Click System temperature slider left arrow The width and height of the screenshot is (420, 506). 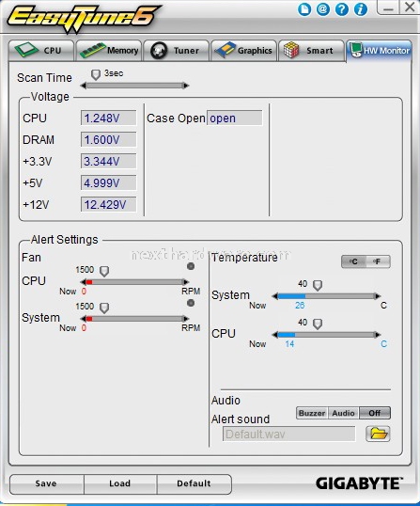275,296
